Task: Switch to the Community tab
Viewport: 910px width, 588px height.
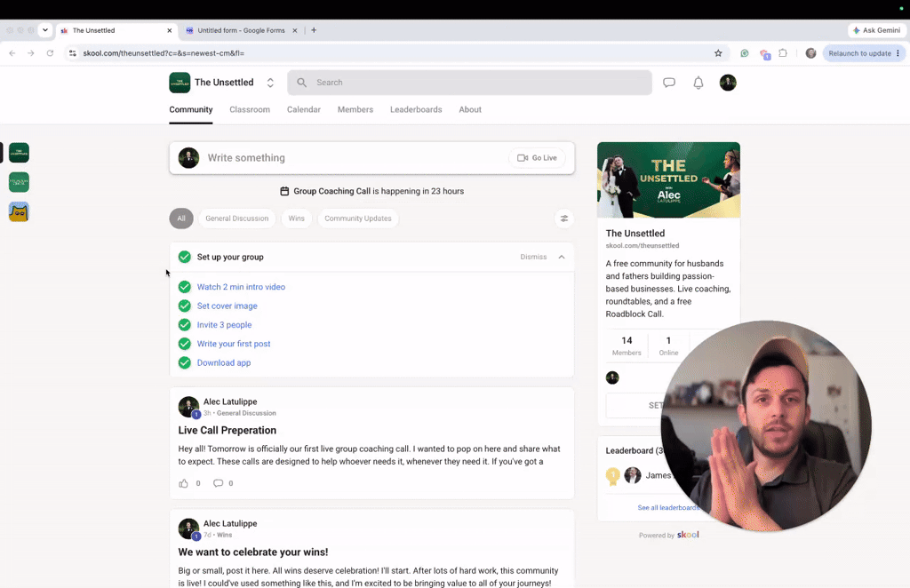Action: point(191,109)
